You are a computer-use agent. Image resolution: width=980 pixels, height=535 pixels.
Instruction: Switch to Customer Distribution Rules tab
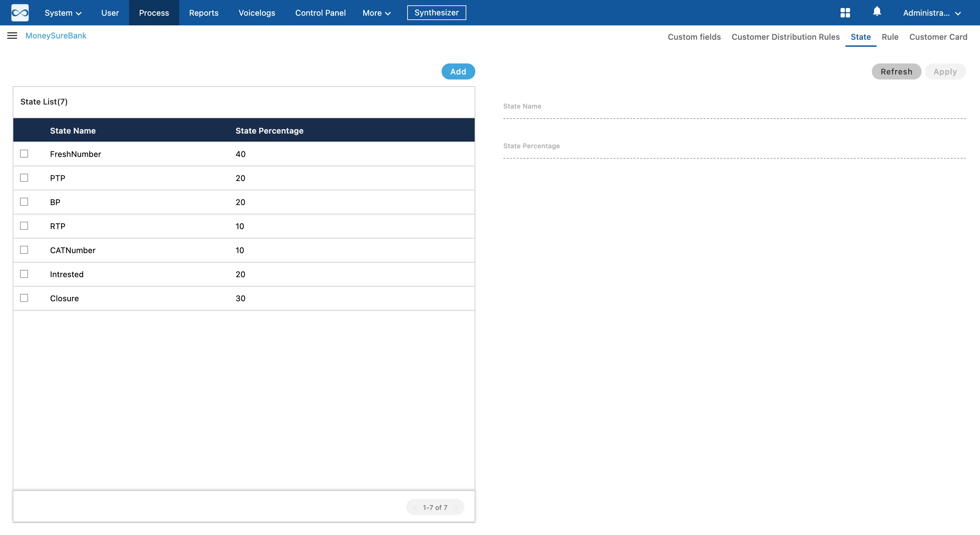(x=786, y=37)
